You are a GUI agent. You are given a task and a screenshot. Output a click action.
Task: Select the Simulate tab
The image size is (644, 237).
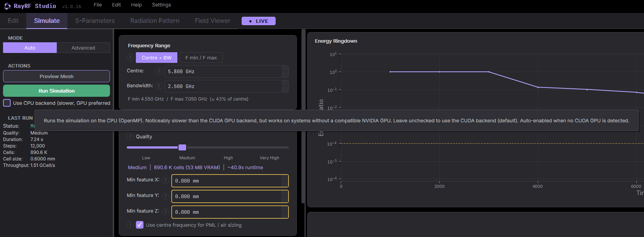(47, 21)
